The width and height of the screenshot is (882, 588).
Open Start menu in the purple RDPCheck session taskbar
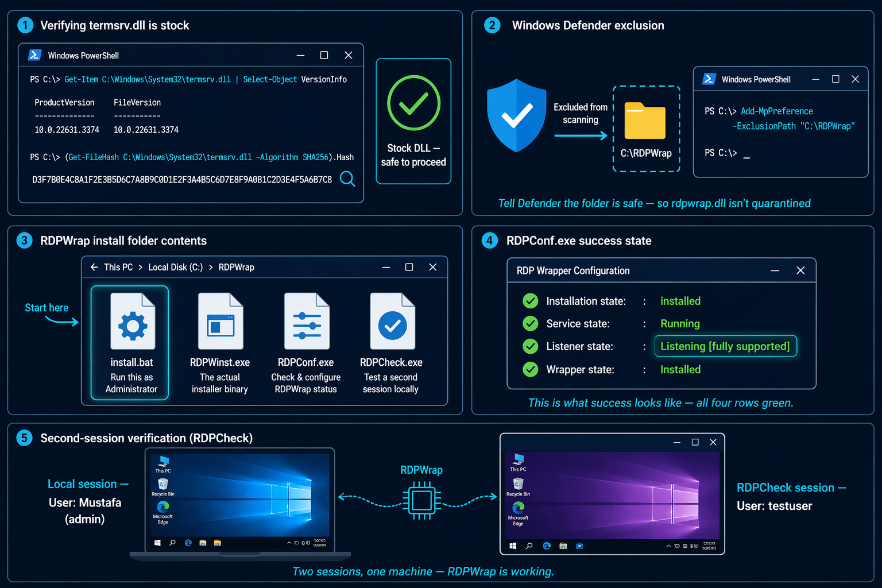[513, 546]
